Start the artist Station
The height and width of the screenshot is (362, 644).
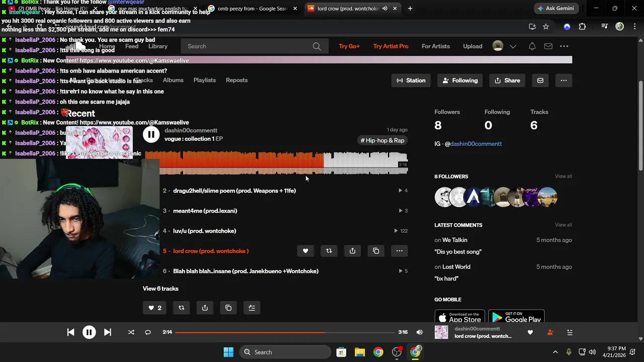[411, 80]
